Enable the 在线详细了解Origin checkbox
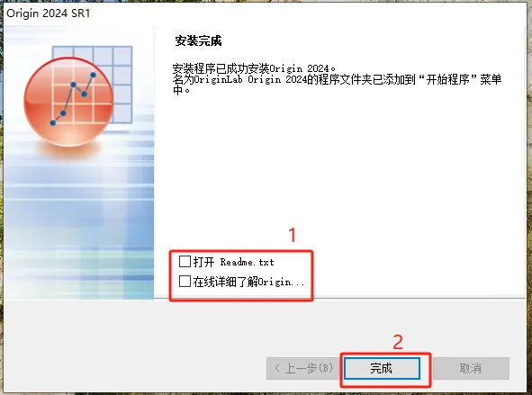The image size is (532, 395). click(185, 281)
